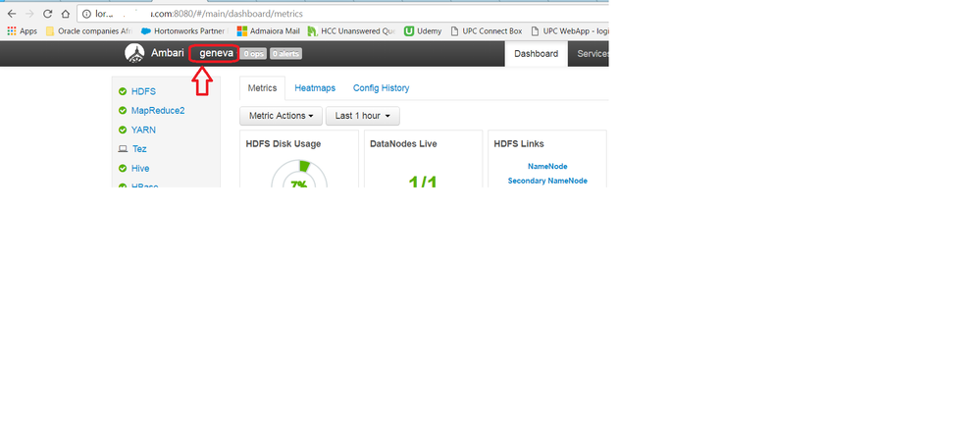This screenshot has width=980, height=423.
Task: Open UPC Connect Box bookmark
Action: pyautogui.click(x=486, y=30)
